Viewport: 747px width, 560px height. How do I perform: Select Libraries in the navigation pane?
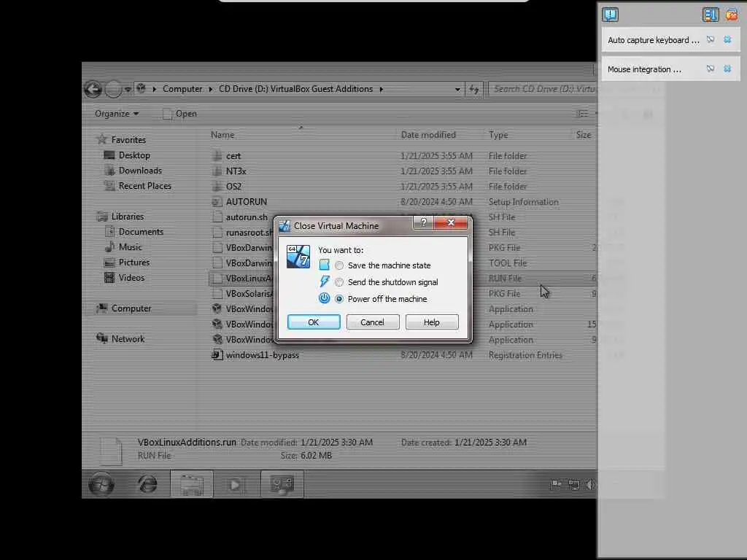click(x=120, y=217)
